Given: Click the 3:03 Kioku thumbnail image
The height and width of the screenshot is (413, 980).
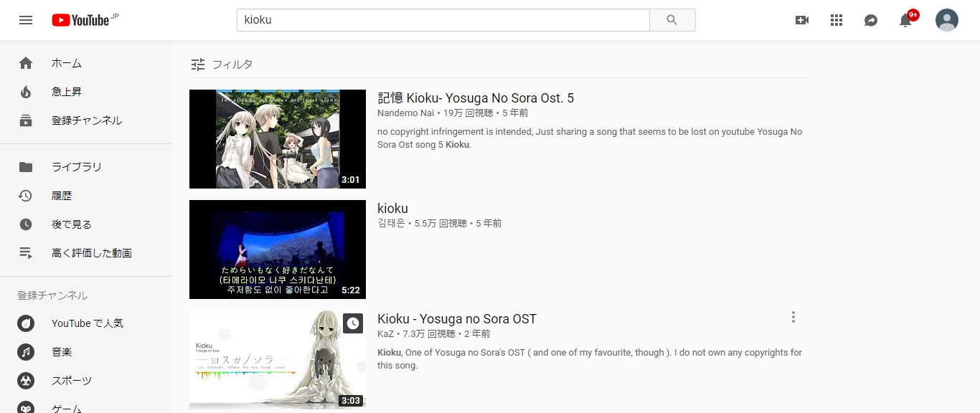Looking at the screenshot, I should [278, 360].
